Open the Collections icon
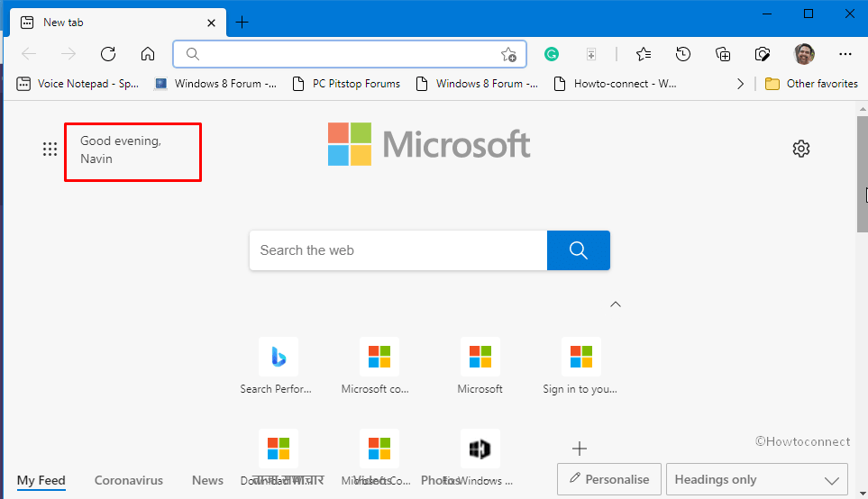 [x=722, y=54]
